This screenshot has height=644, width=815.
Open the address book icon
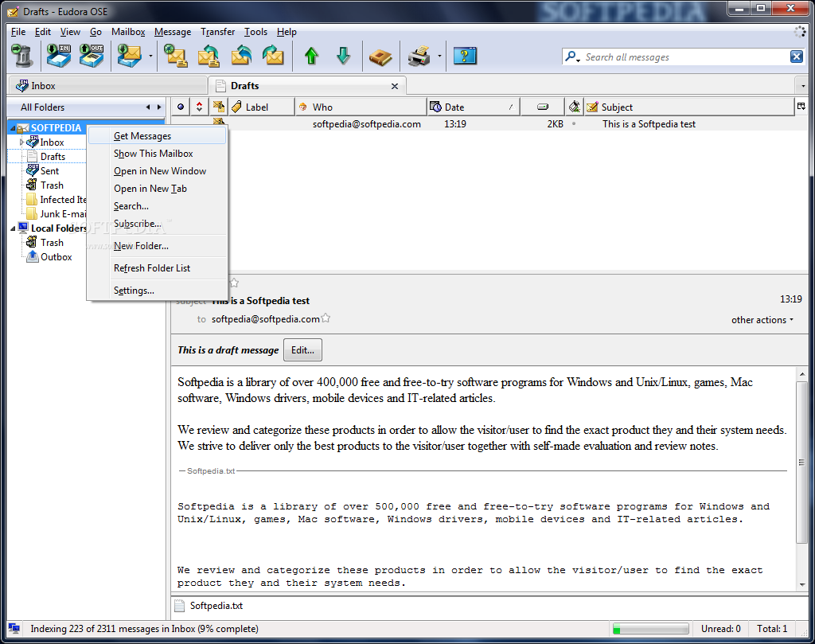click(x=380, y=57)
